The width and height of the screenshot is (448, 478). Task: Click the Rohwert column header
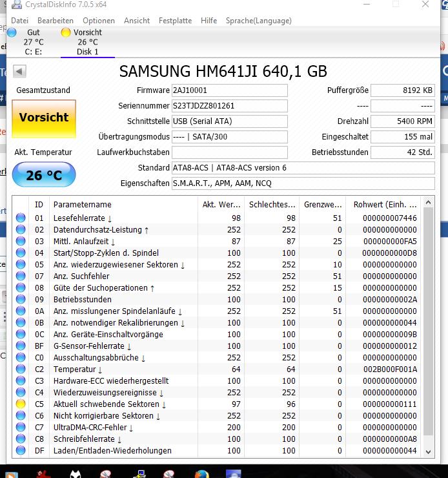pyautogui.click(x=384, y=205)
